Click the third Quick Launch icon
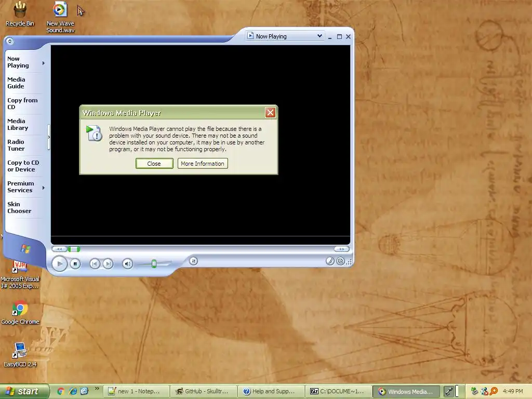Screen dimensions: 532x399 (x=85, y=391)
